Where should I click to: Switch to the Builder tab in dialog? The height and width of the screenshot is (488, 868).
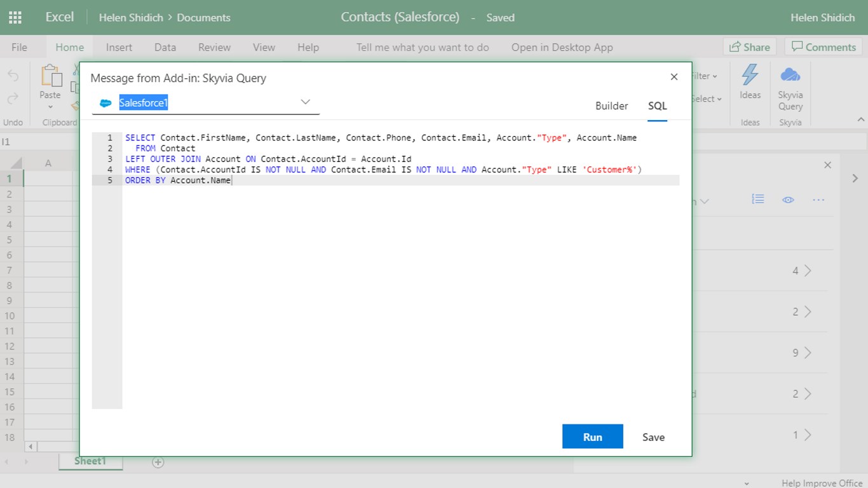coord(611,106)
